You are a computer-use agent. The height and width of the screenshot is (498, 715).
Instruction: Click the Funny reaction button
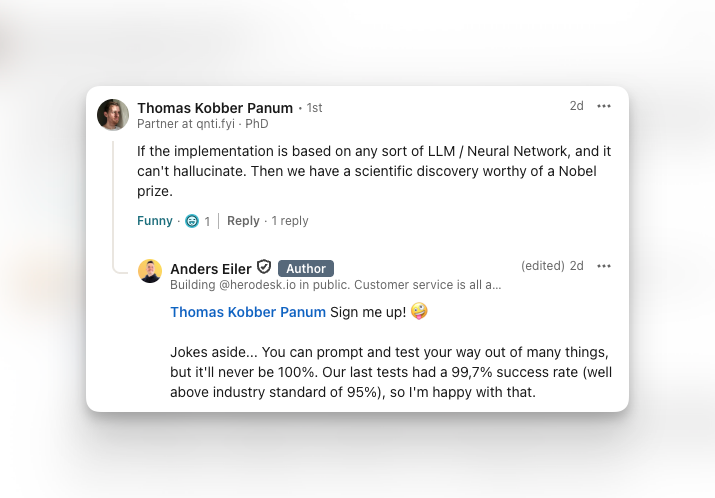click(155, 221)
